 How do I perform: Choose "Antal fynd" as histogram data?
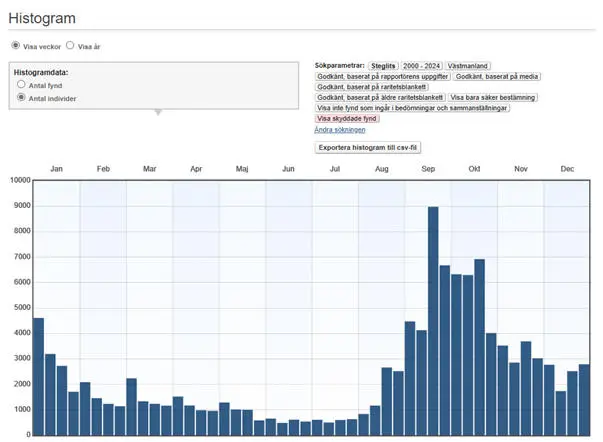(21, 86)
